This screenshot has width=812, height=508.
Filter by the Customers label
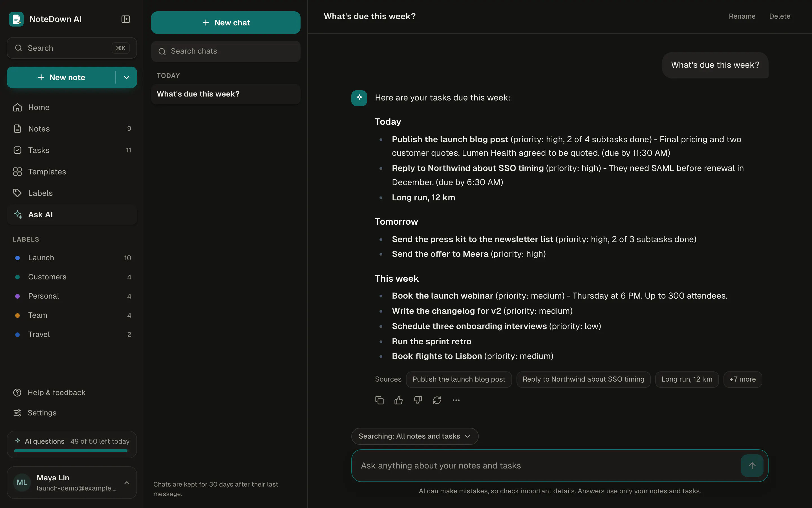click(x=72, y=277)
